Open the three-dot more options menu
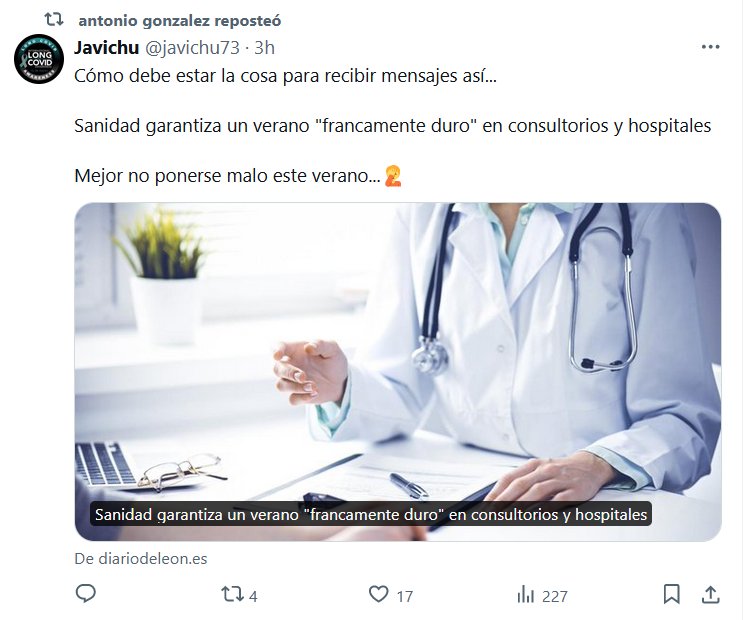The width and height of the screenshot is (750, 620). tap(710, 47)
